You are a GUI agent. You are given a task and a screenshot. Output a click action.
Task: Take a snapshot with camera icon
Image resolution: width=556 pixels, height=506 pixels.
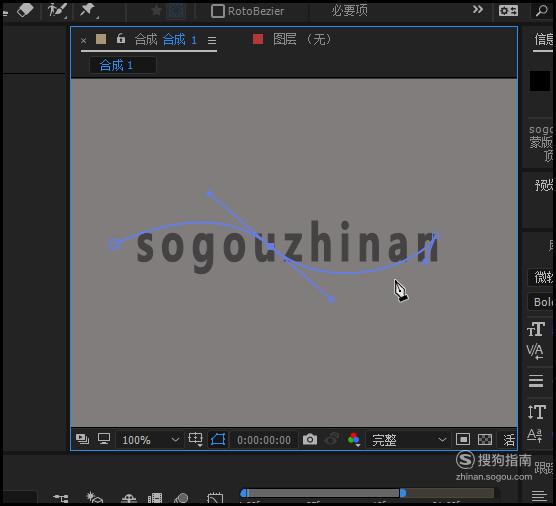pyautogui.click(x=310, y=440)
